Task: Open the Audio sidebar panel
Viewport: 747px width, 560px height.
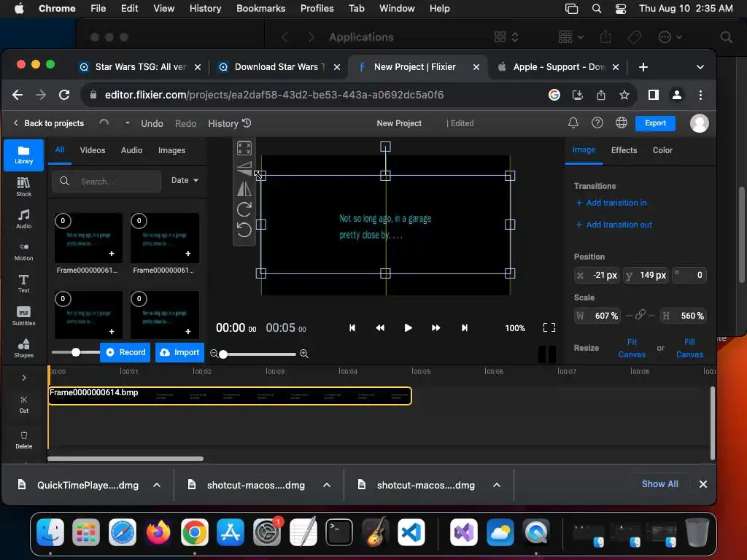Action: point(23,219)
